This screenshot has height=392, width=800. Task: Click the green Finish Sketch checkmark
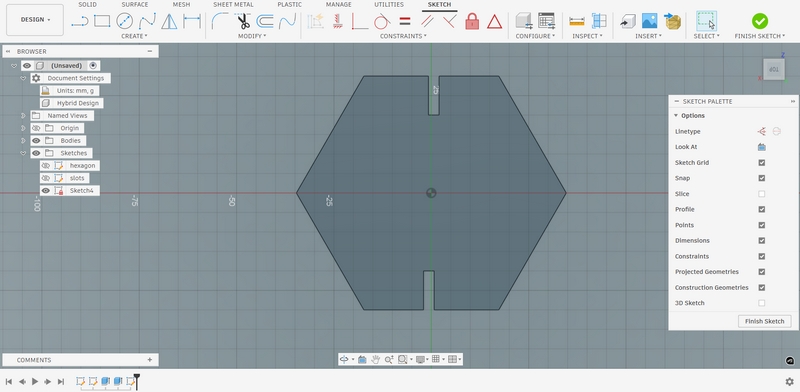[x=760, y=21]
